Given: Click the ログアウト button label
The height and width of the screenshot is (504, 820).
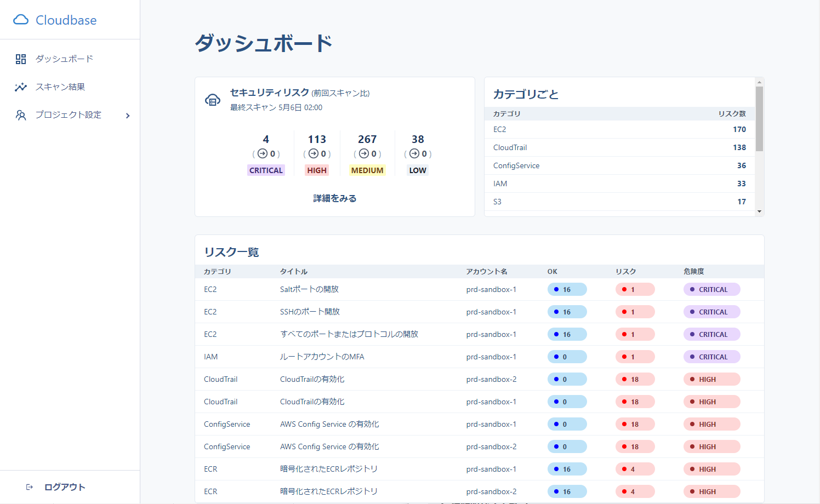Looking at the screenshot, I should (65, 487).
